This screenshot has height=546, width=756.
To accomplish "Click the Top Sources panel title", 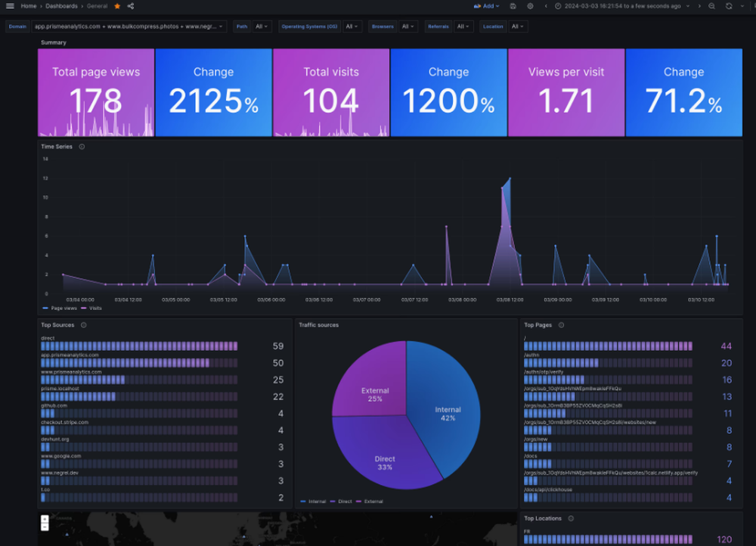I will coord(57,325).
